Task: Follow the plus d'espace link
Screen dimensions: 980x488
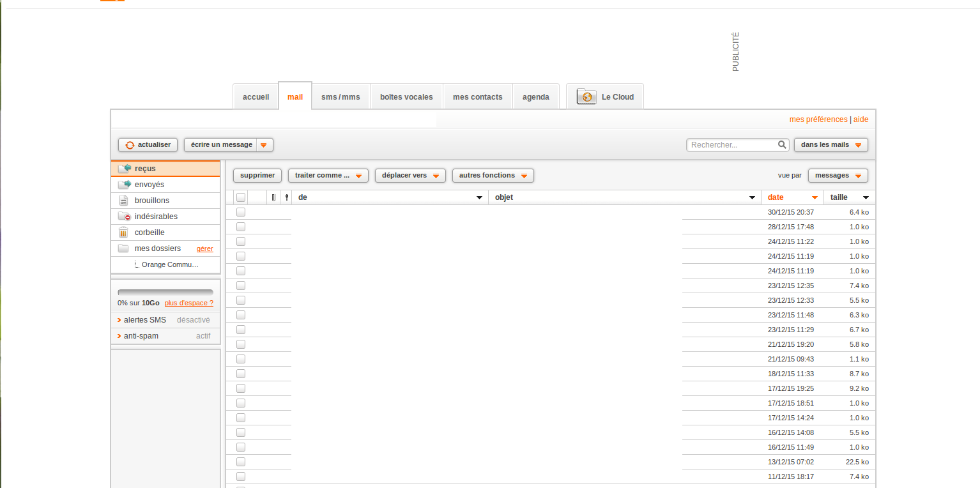Action: point(189,303)
